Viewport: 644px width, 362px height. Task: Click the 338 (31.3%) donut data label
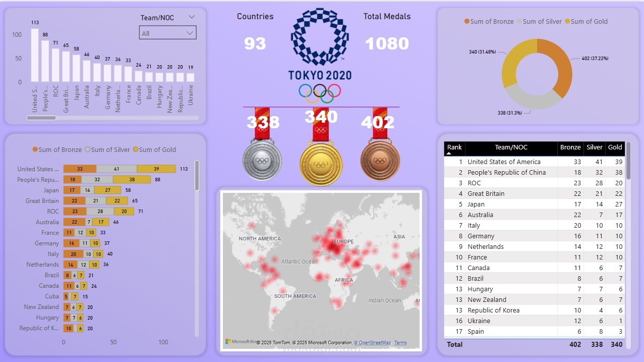point(510,113)
